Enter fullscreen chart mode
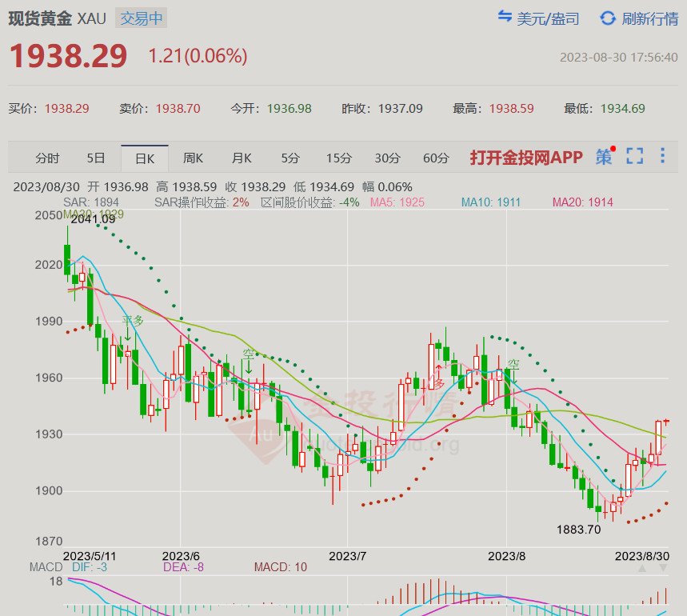Image resolution: width=687 pixels, height=616 pixels. pos(634,156)
